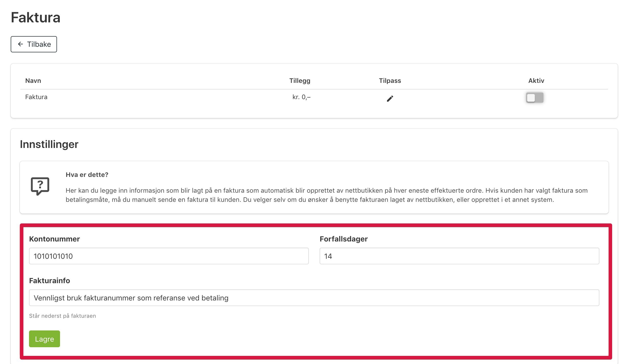Viewport: 633px width, 364px height.
Task: Click the Forfallsdager input field
Action: pyautogui.click(x=459, y=256)
